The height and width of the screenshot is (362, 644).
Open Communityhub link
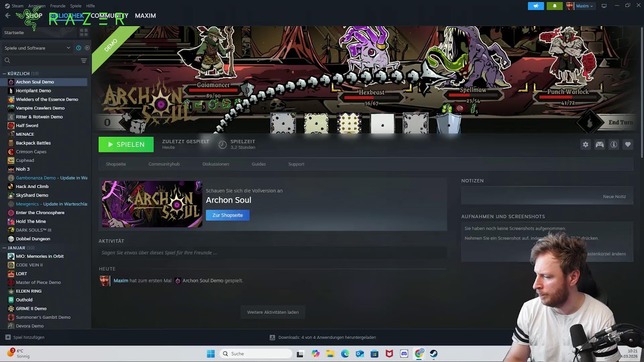(164, 164)
